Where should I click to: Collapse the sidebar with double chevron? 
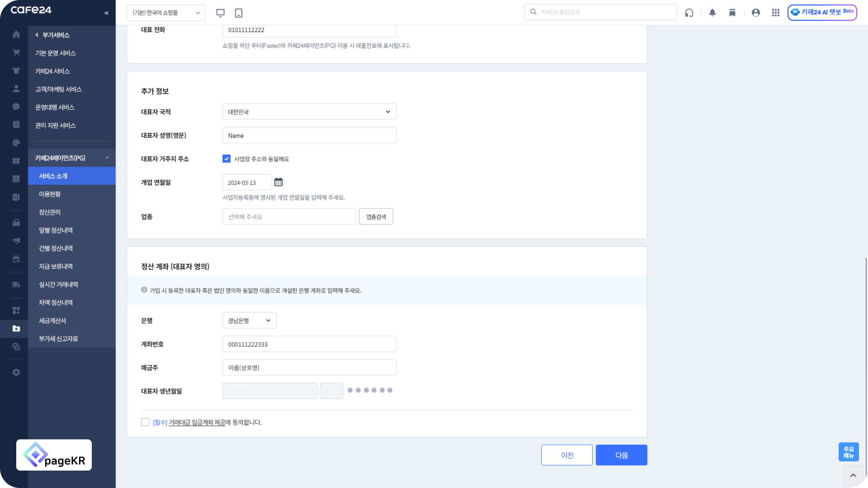click(106, 13)
